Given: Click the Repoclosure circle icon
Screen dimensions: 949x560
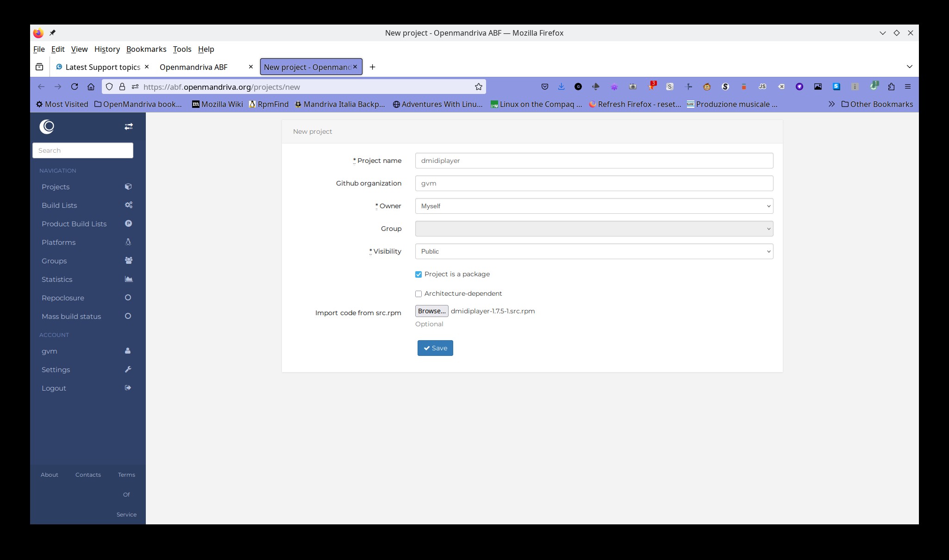Looking at the screenshot, I should 128,298.
